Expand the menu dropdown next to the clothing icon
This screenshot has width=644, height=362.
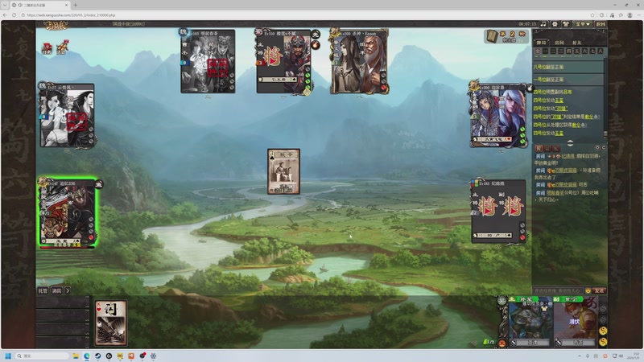[582, 24]
